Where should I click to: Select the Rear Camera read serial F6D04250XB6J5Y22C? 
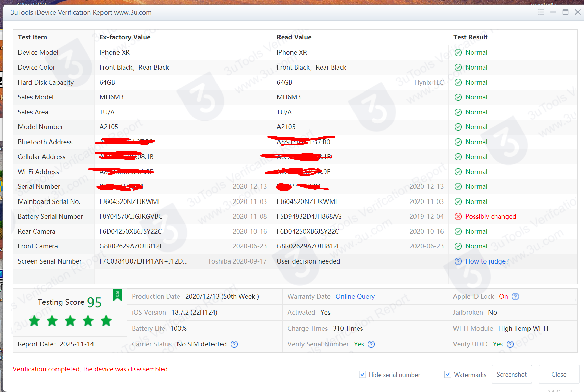point(308,232)
